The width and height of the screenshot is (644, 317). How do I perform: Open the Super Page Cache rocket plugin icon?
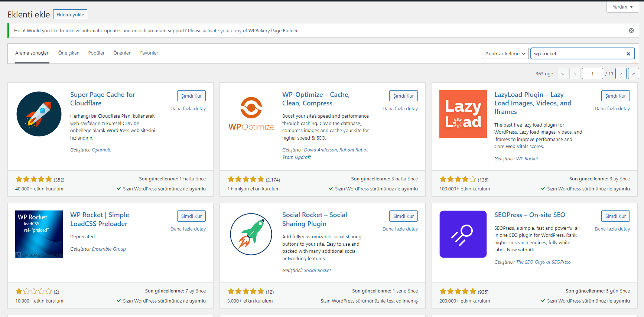(x=39, y=114)
